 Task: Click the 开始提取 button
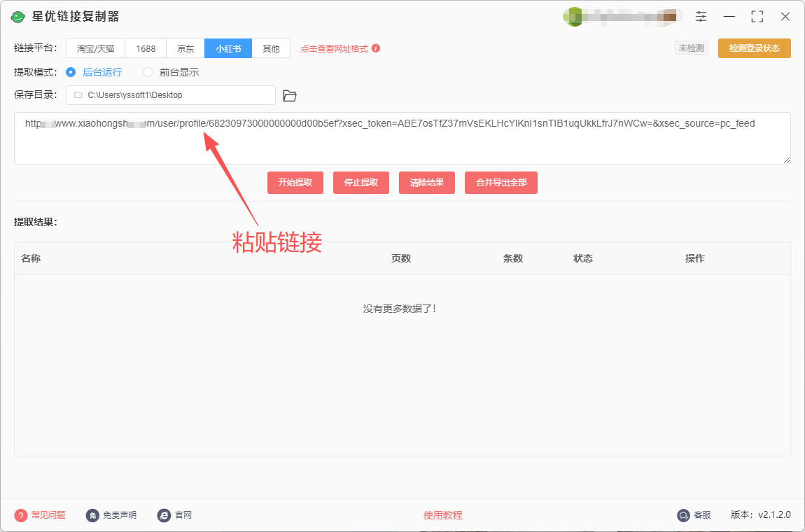(x=295, y=183)
